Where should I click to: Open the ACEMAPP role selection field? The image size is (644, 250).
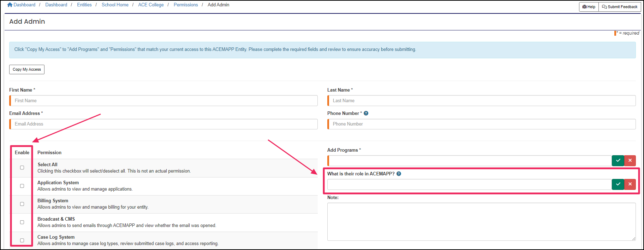tap(470, 184)
